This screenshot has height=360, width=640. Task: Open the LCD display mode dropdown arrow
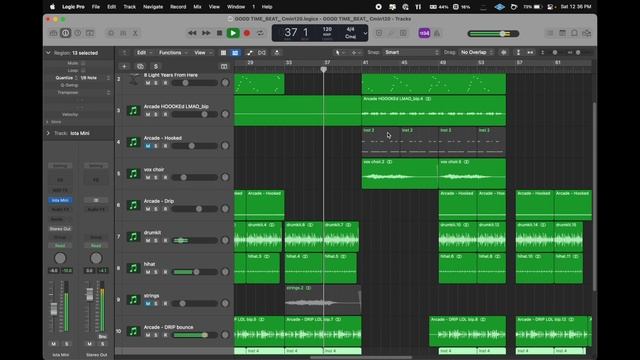pyautogui.click(x=365, y=33)
